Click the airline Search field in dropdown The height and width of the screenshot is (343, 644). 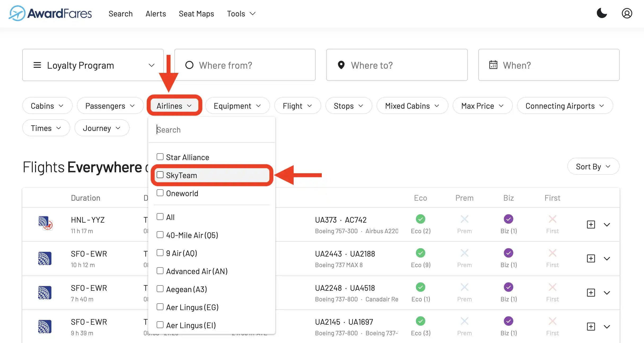click(211, 130)
